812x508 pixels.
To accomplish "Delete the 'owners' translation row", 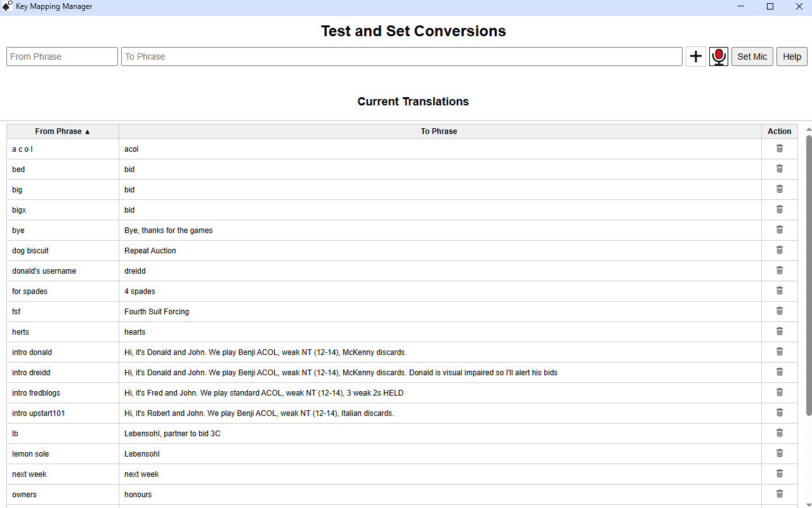I will pyautogui.click(x=780, y=494).
